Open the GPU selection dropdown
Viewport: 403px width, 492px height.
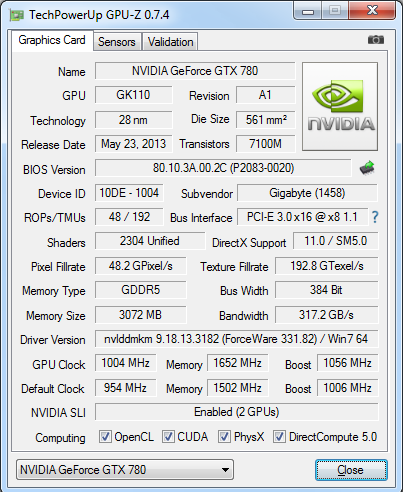point(125,470)
